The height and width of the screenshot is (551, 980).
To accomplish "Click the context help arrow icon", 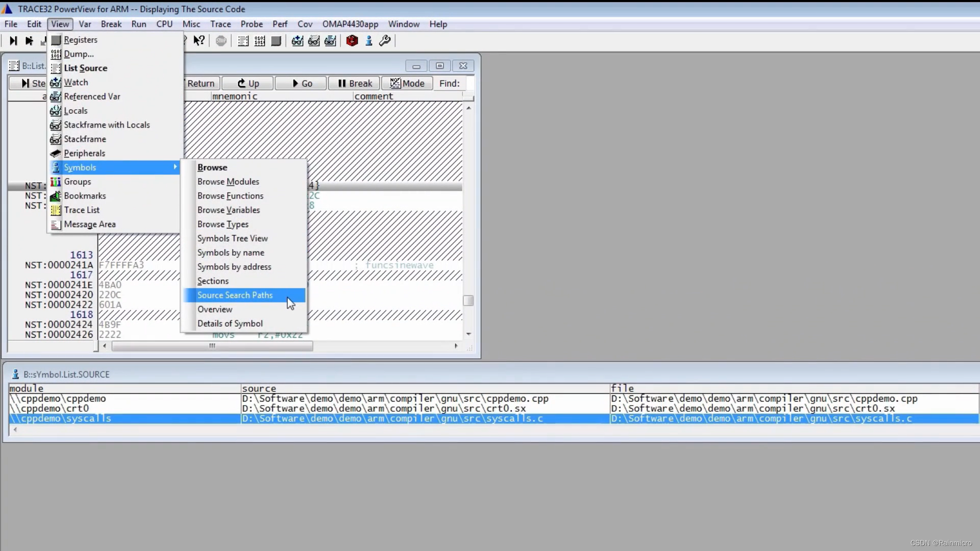I will coord(199,41).
